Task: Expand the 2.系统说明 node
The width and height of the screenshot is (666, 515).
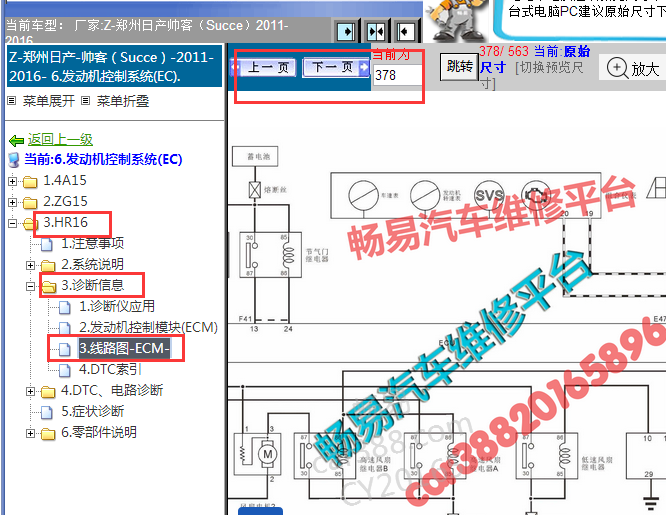Action: 30,266
